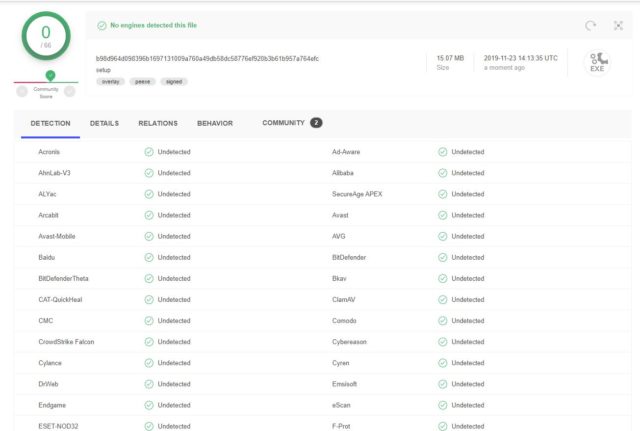
Task: Click the 'Endgame' engine name
Action: tap(52, 405)
